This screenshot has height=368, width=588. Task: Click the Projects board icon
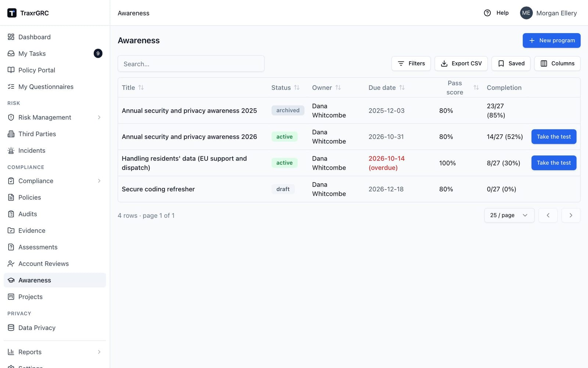[11, 297]
